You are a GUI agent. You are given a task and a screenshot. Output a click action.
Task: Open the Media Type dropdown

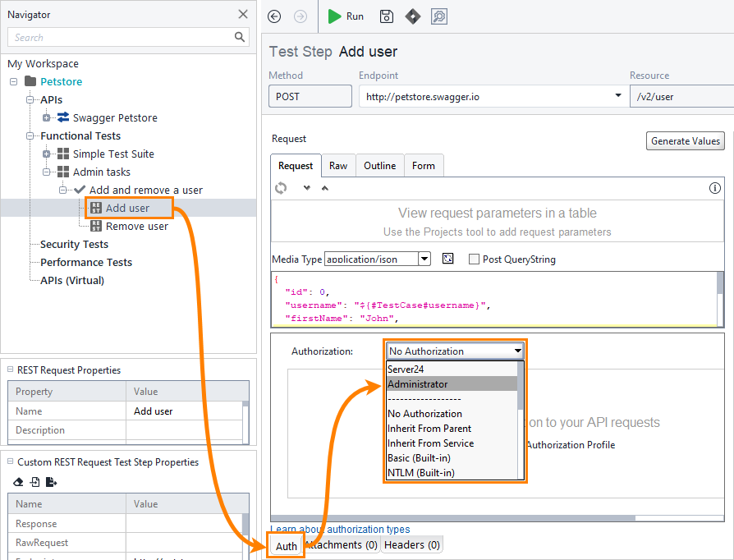(x=424, y=259)
